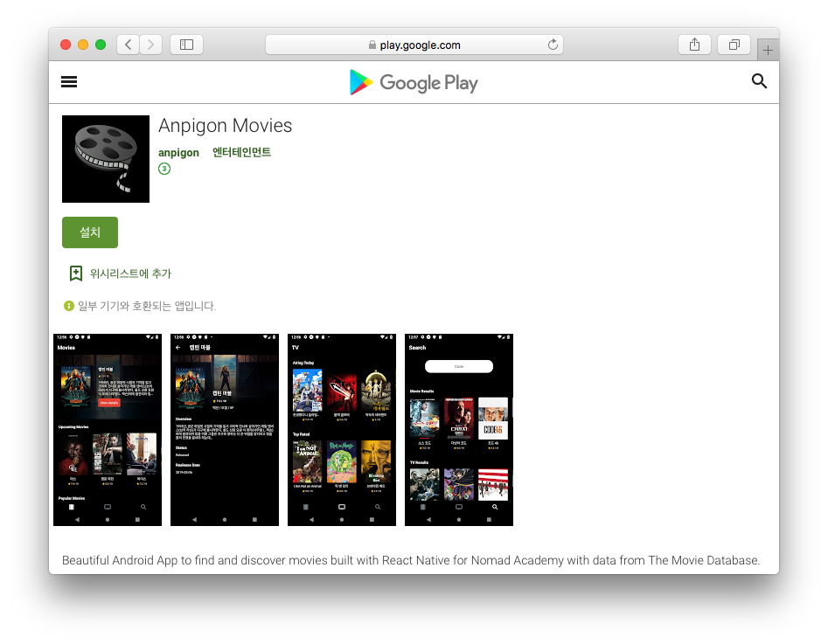The height and width of the screenshot is (644, 828).
Task: Open a new tab with plus button
Action: pos(768,51)
